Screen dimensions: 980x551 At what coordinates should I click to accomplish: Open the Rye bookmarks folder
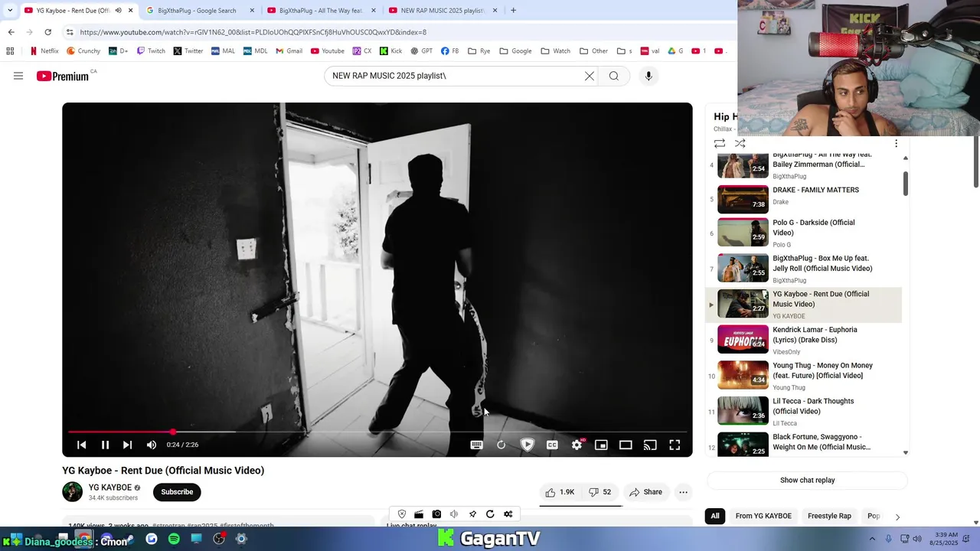pos(479,51)
